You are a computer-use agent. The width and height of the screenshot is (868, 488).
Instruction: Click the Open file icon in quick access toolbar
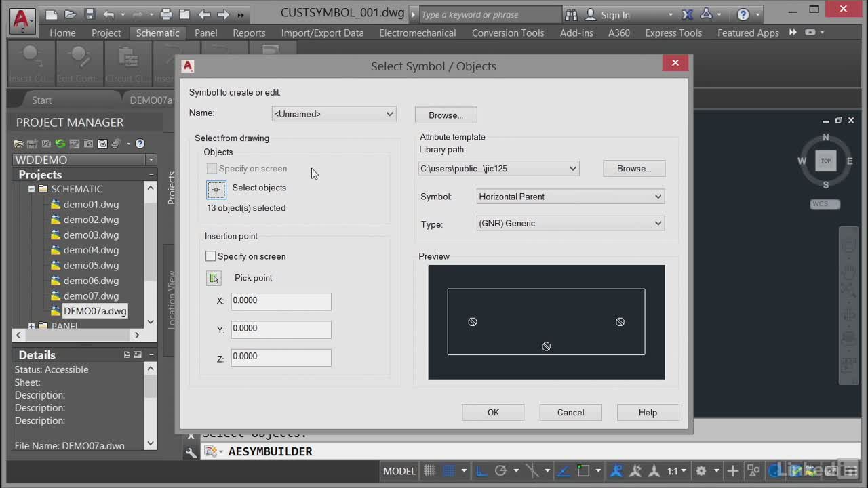point(71,14)
